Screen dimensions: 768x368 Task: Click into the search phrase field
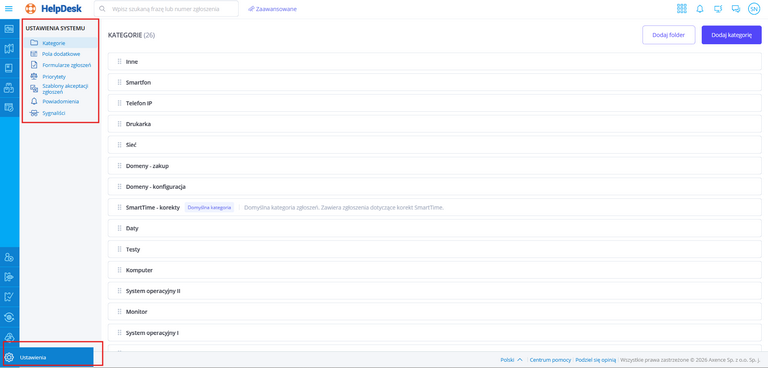coord(167,9)
